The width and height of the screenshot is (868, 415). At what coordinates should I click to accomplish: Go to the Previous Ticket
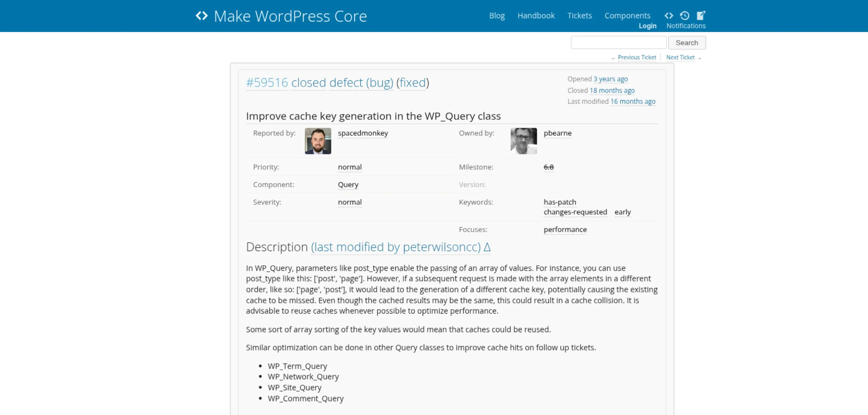click(637, 57)
